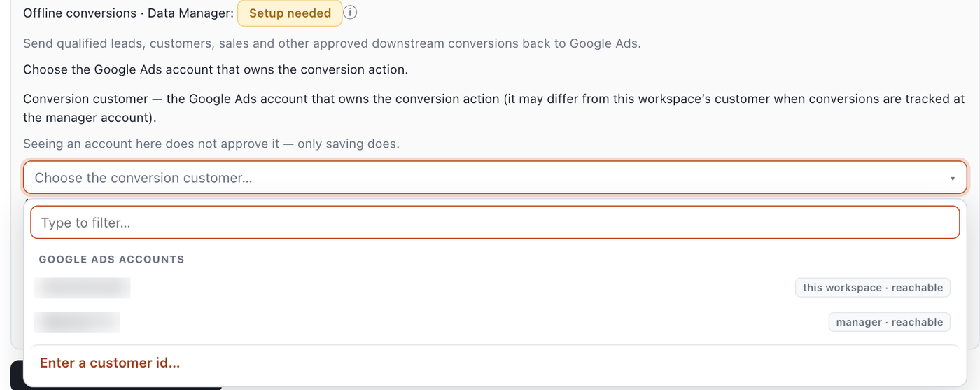Click the Setup needed status badge
This screenshot has height=390, width=980.
coord(290,13)
